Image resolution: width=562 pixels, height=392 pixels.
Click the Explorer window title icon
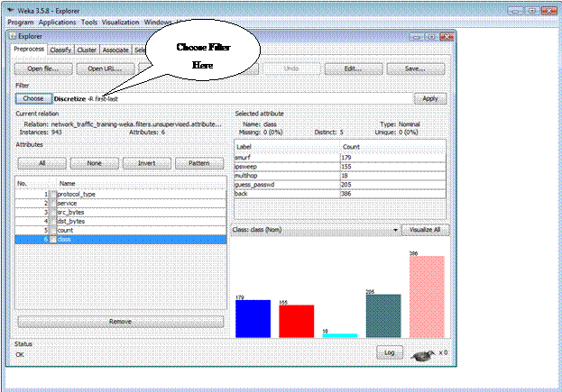point(13,36)
